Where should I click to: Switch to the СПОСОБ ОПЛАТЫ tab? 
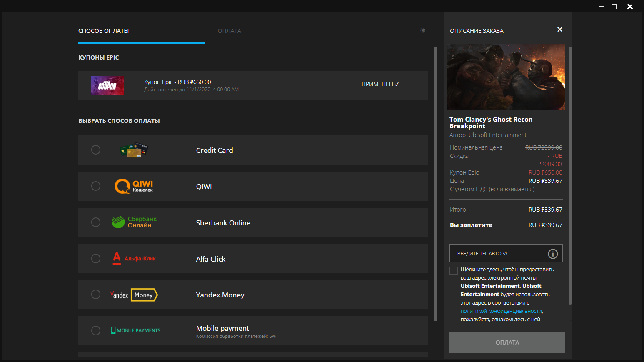coord(104,31)
